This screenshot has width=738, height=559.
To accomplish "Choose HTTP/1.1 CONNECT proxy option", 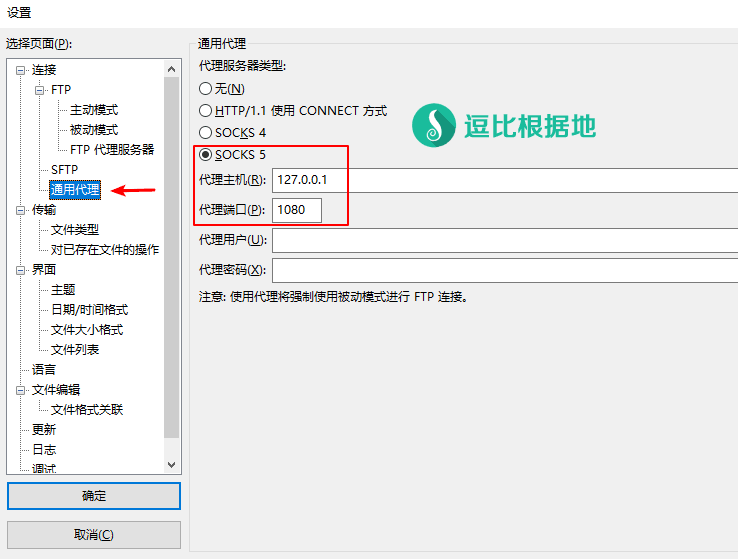I will (206, 111).
